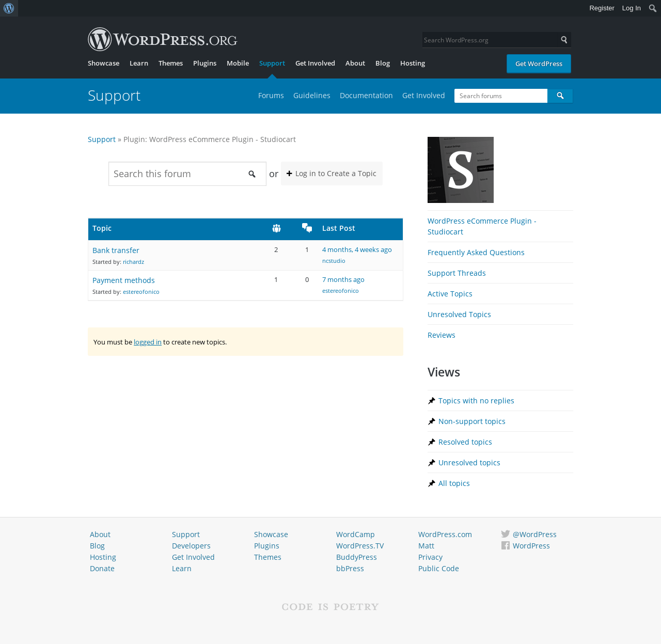This screenshot has height=644, width=661.
Task: Click the Search this forum magnifier icon
Action: [x=252, y=174]
